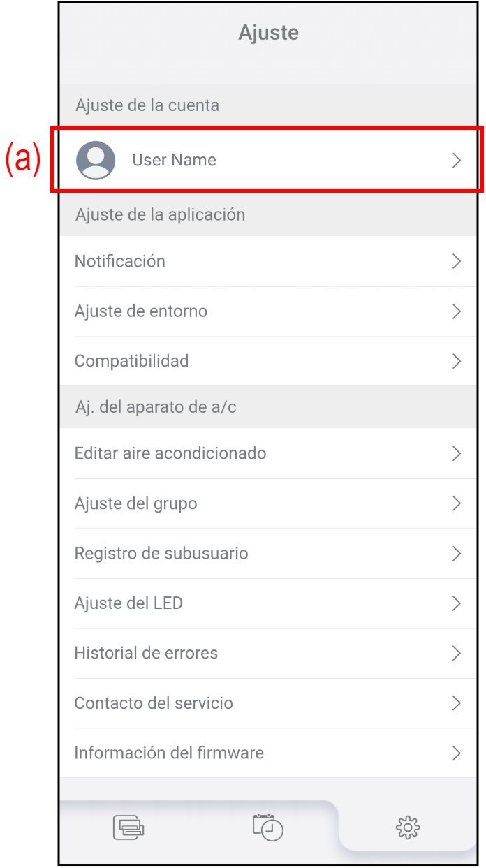Image resolution: width=486 pixels, height=868 pixels.
Task: Open Ajuste de entorno
Action: tap(141, 311)
